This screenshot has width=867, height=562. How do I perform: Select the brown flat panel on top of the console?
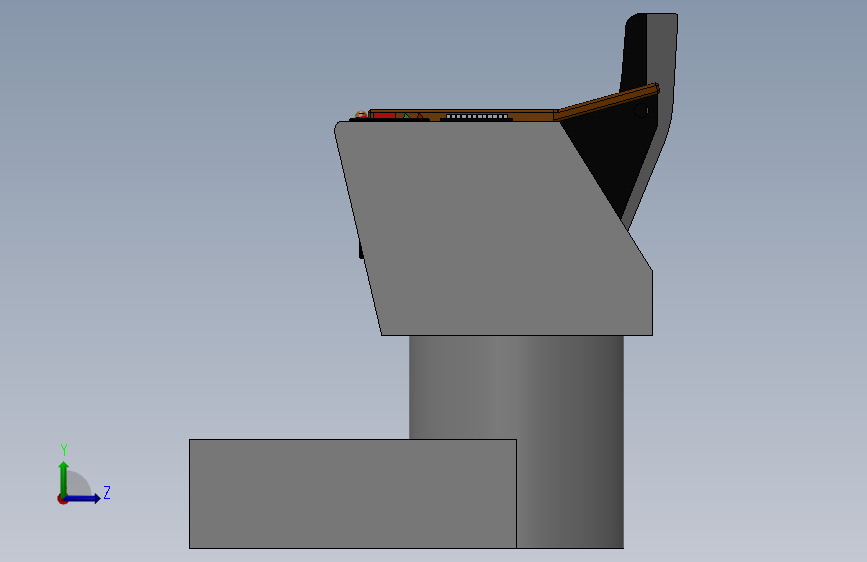coord(464,115)
